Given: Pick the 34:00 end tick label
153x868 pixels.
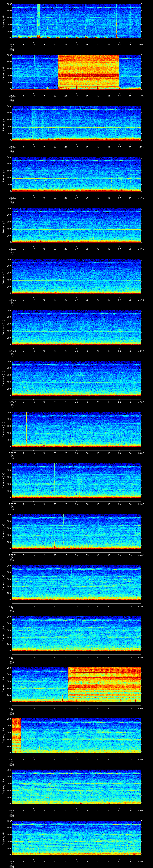Looking at the screenshot, I should coord(141,249).
